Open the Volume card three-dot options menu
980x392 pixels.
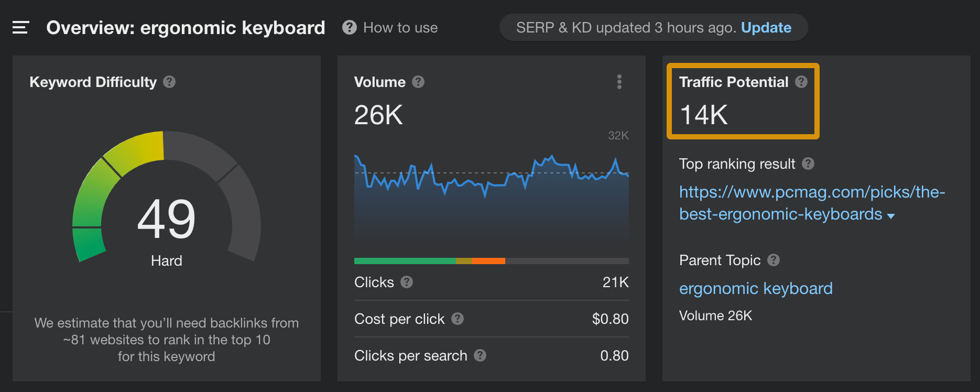click(x=619, y=82)
